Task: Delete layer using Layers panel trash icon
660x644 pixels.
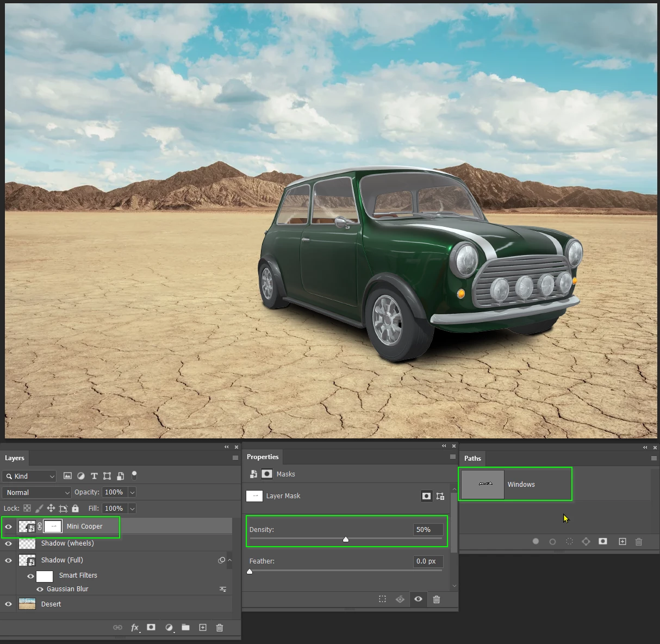Action: tap(220, 628)
